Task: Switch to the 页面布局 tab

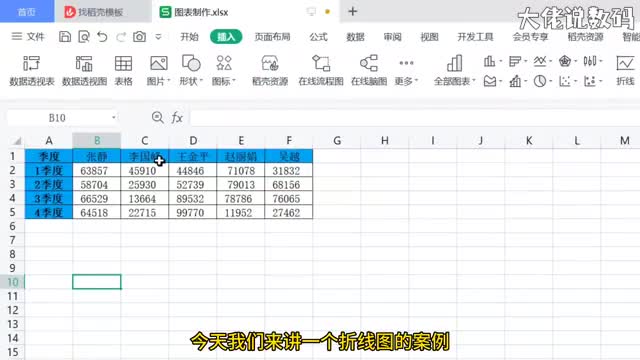Action: pyautogui.click(x=272, y=37)
